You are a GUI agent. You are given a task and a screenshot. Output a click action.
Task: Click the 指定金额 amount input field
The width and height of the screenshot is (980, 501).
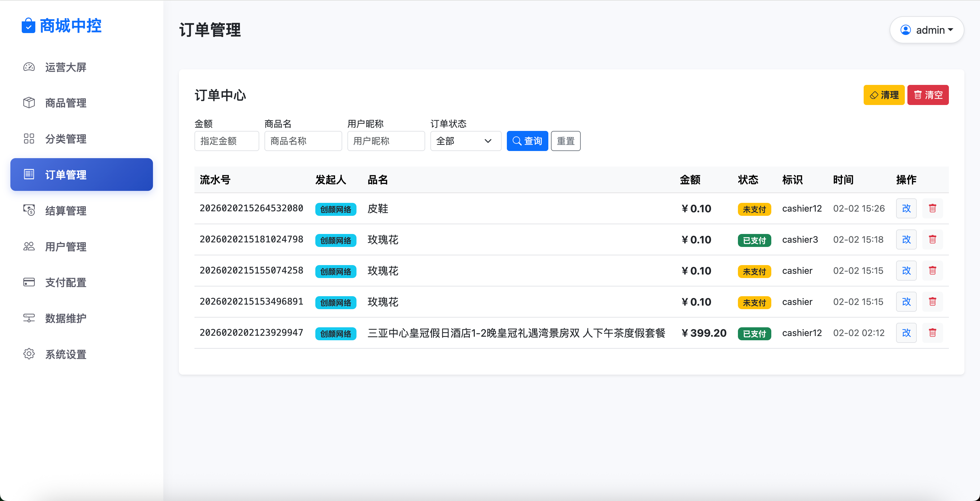tap(226, 141)
